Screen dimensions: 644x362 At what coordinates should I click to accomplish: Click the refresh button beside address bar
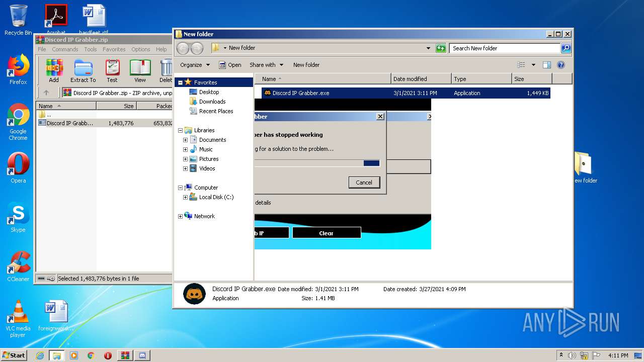tap(441, 48)
